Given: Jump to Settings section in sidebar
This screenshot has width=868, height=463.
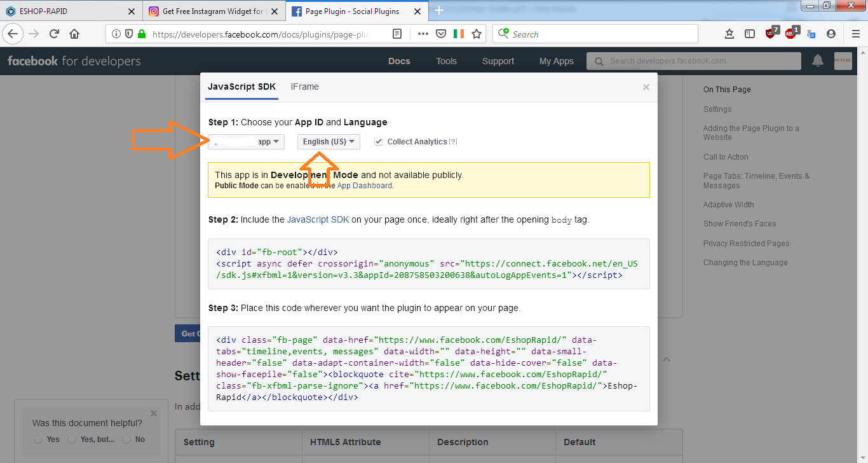Looking at the screenshot, I should [x=717, y=109].
